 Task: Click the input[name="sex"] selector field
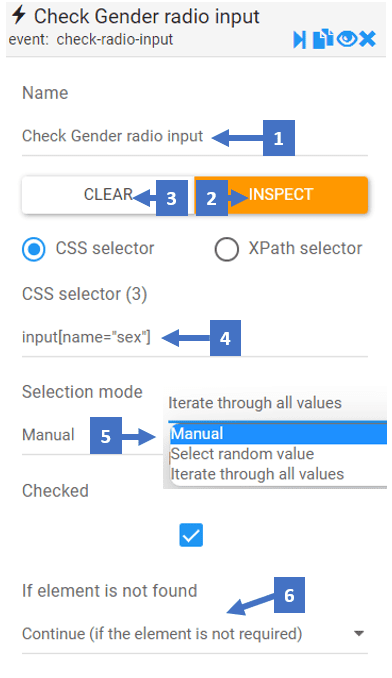(195, 337)
